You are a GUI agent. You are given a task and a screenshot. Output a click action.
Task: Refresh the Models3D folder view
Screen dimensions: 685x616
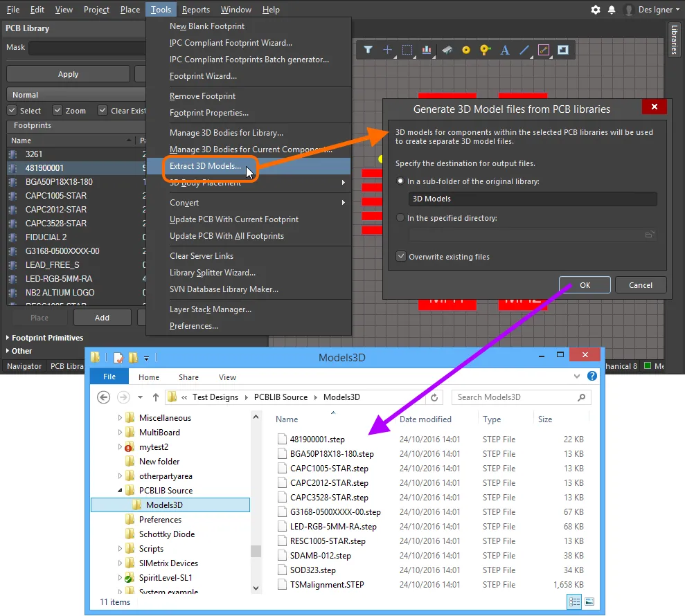pos(434,397)
